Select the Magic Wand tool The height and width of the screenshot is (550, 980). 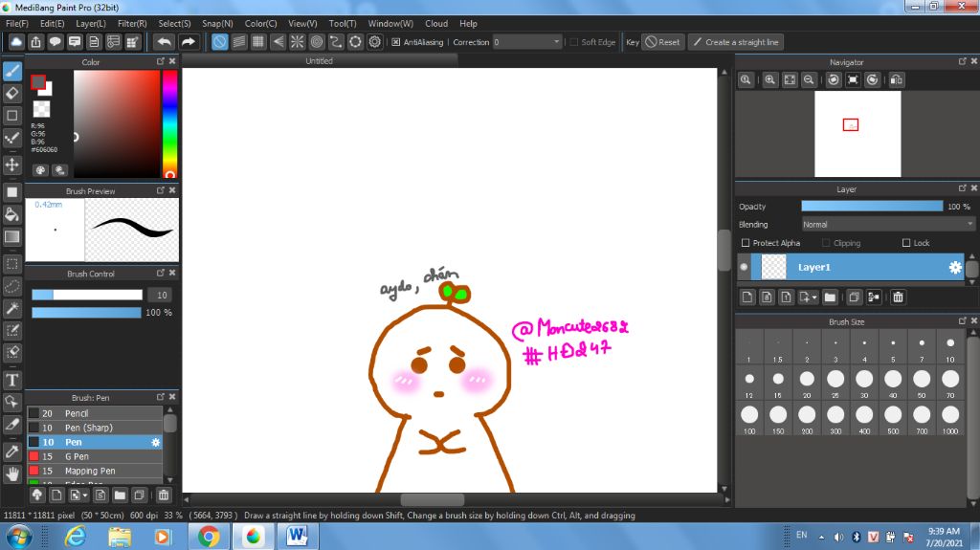pos(11,308)
